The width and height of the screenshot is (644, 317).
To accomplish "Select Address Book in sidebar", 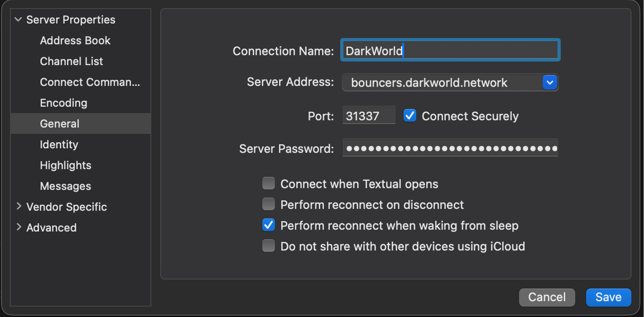I will 75,41.
